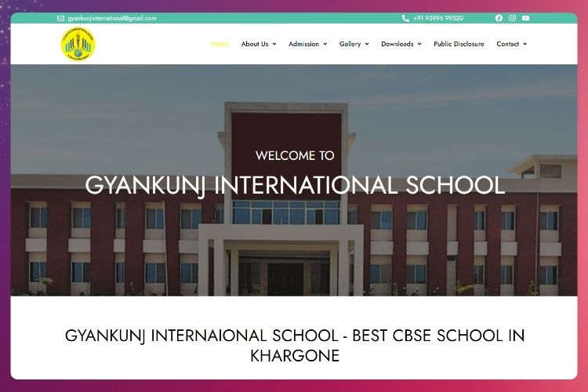Image resolution: width=588 pixels, height=392 pixels.
Task: Expand the Admission dropdown arrow
Action: tap(325, 44)
